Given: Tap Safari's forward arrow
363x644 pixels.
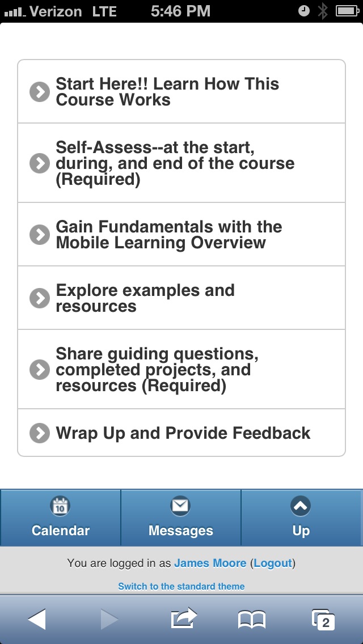Looking at the screenshot, I should click(109, 620).
